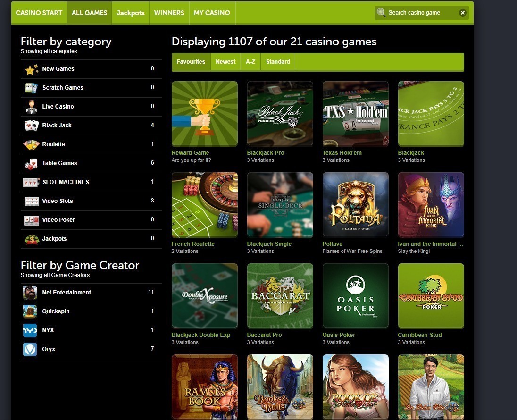Click the Scratch Games category icon

(30, 88)
